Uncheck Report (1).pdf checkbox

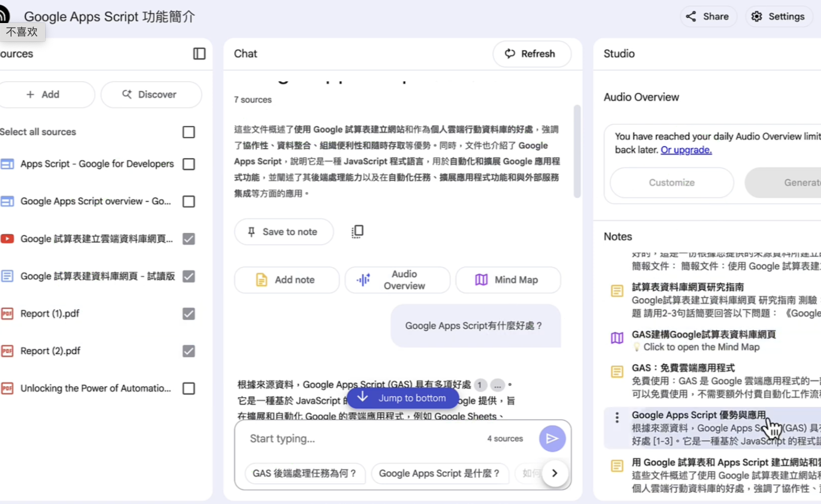pos(189,313)
